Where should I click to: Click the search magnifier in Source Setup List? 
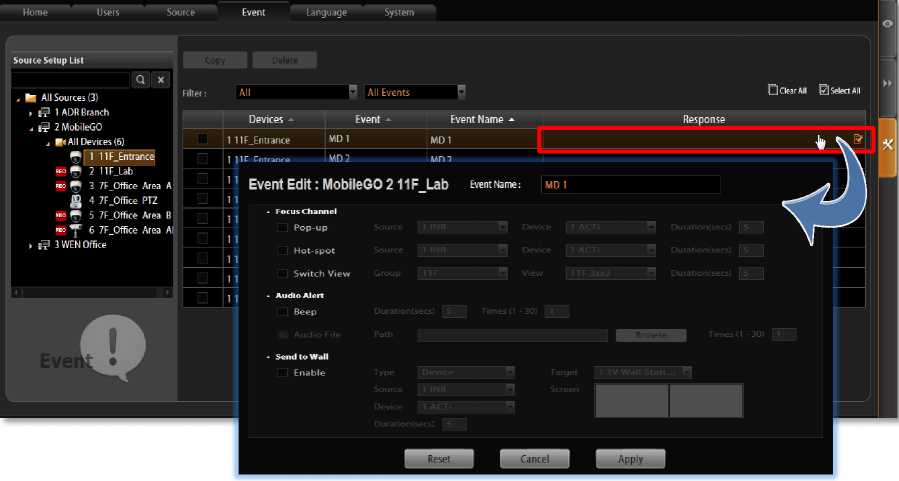[141, 79]
